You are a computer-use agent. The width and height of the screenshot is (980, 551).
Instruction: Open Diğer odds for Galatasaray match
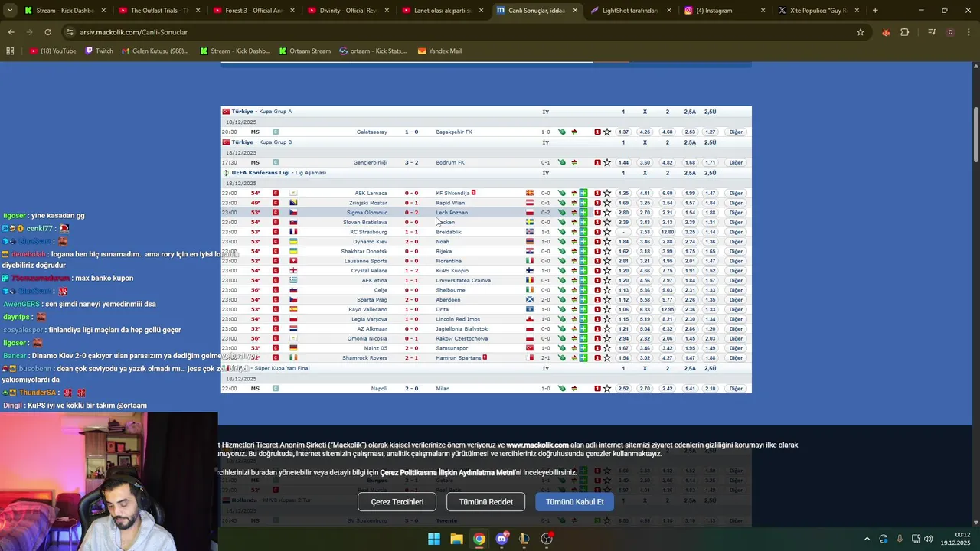pyautogui.click(x=736, y=132)
